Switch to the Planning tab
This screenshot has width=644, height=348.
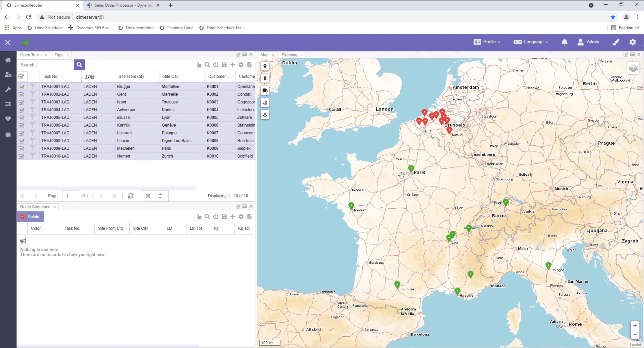click(x=289, y=55)
